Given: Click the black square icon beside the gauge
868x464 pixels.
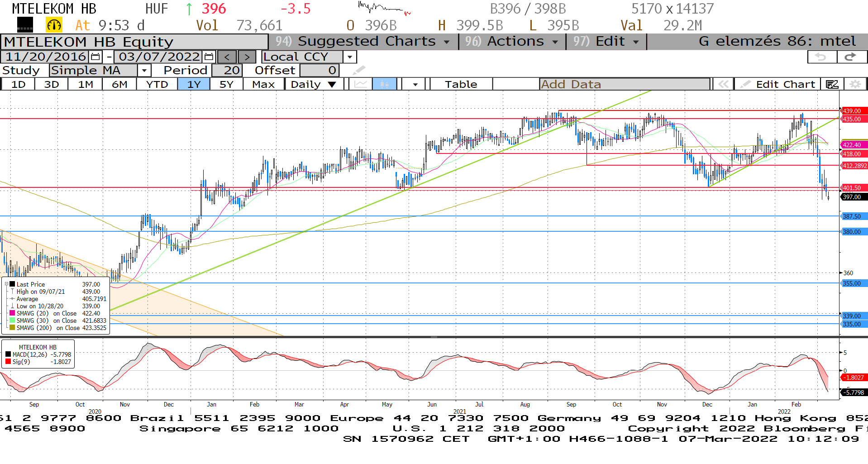Looking at the screenshot, I should (25, 25).
